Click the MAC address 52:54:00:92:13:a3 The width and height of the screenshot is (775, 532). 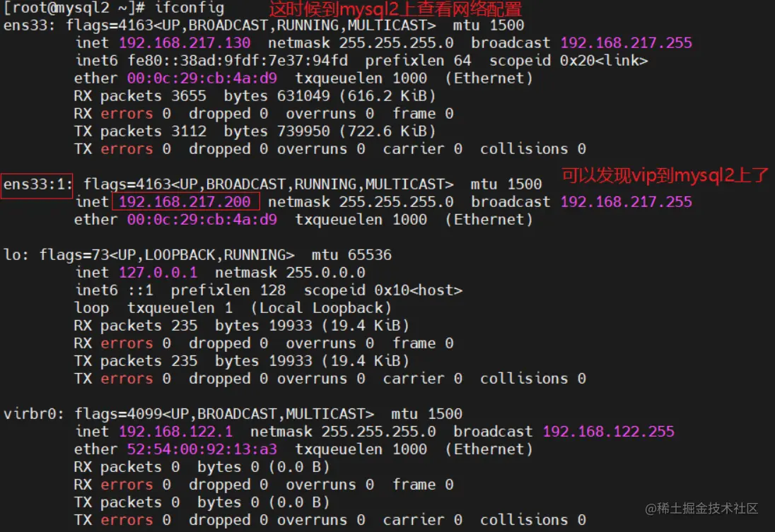click(x=202, y=449)
